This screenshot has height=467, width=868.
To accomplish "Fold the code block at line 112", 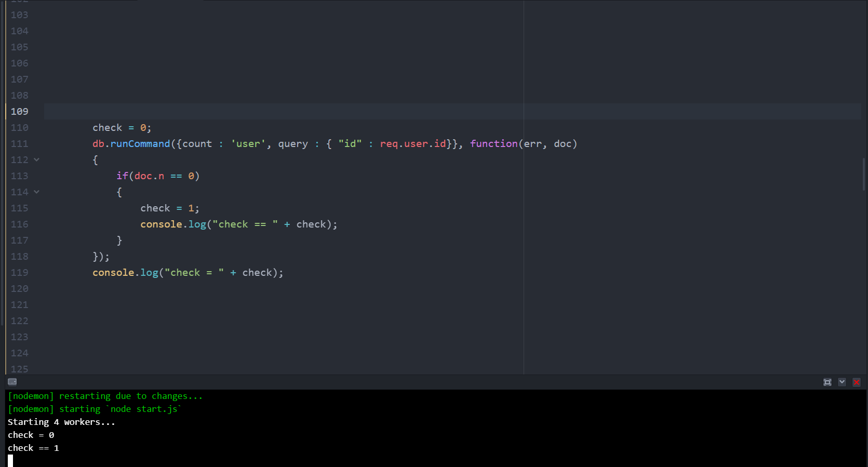I will [x=37, y=160].
